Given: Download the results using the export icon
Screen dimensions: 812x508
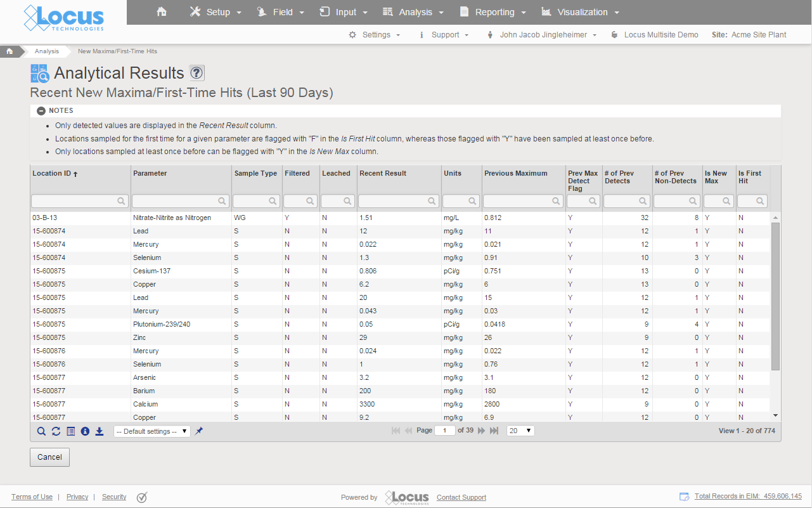Looking at the screenshot, I should click(x=99, y=431).
